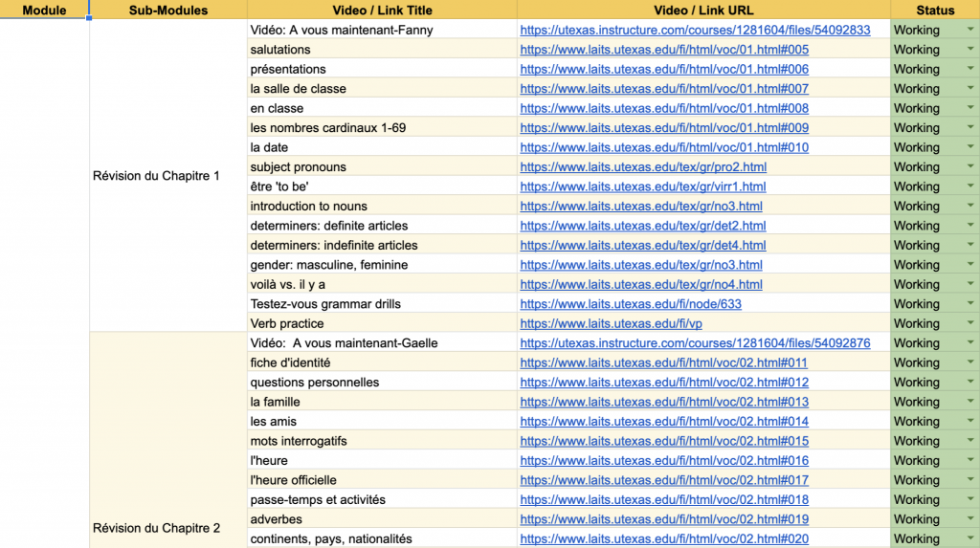Select the 'la salle de classe' cell

(x=382, y=89)
